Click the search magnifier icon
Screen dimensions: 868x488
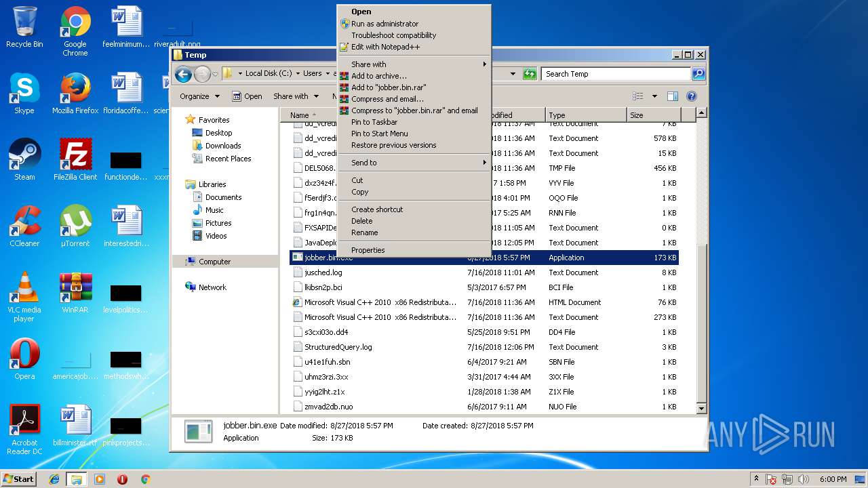click(x=698, y=74)
